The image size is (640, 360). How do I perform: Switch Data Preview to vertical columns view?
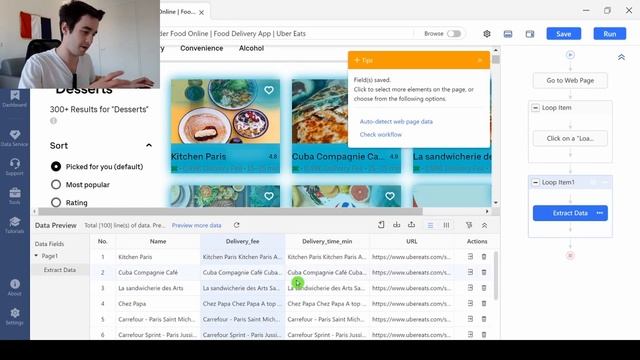click(446, 225)
